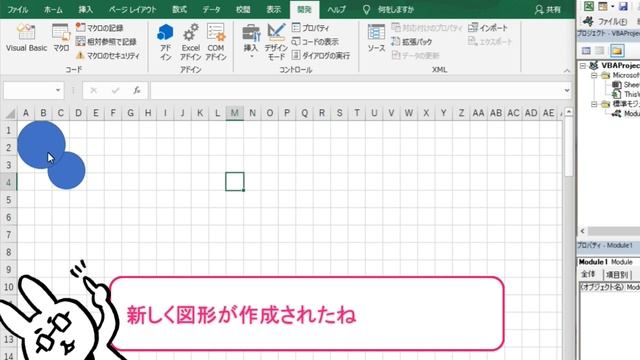Switch to the ページレイアウト tab
Screen dimensions: 640x360
click(x=133, y=9)
